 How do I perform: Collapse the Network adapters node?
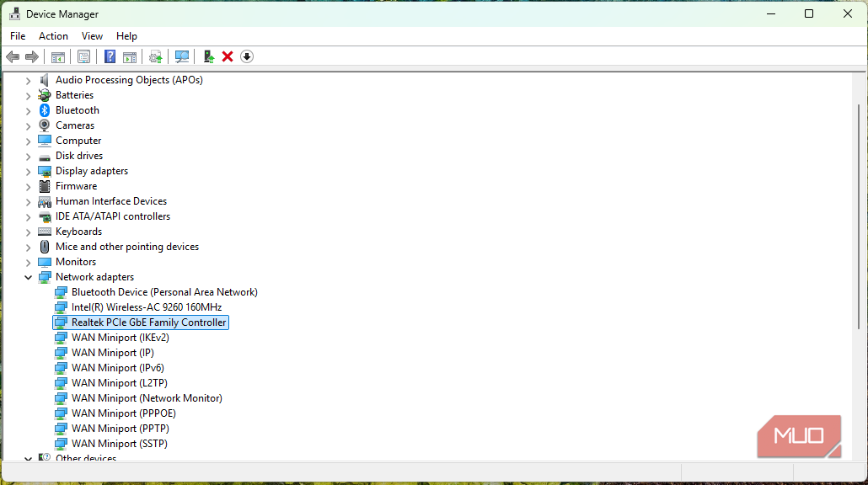point(29,277)
